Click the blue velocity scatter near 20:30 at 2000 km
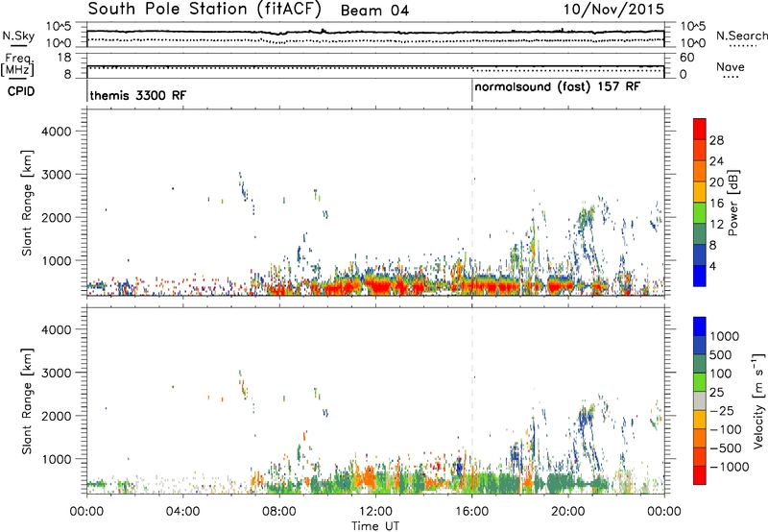Viewport: 768px width, 532px height. pyautogui.click(x=586, y=419)
